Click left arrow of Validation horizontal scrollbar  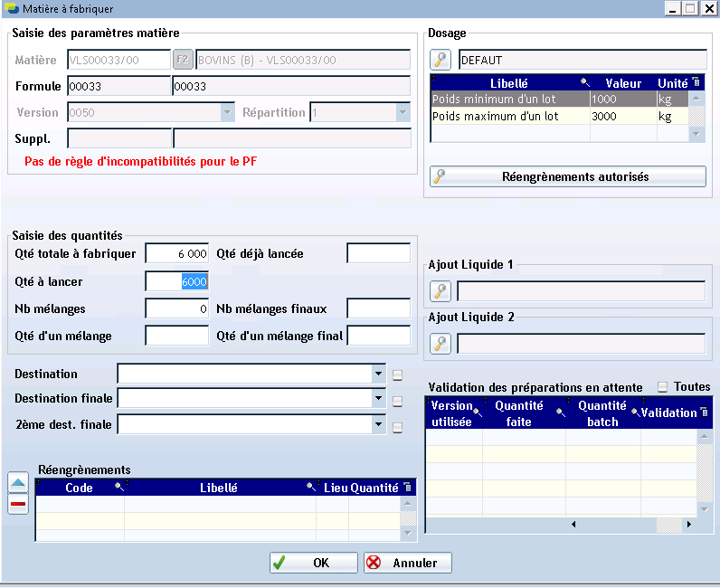[573, 524]
